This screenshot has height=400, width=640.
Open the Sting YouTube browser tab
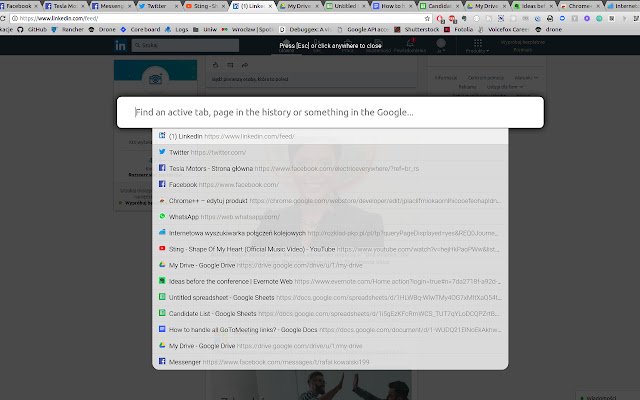pyautogui.click(x=204, y=6)
